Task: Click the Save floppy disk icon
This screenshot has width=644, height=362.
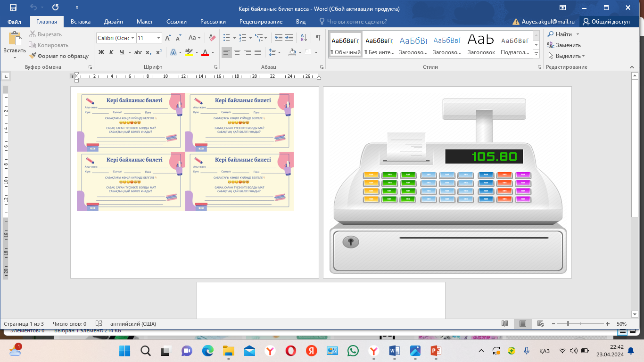Action: (13, 8)
